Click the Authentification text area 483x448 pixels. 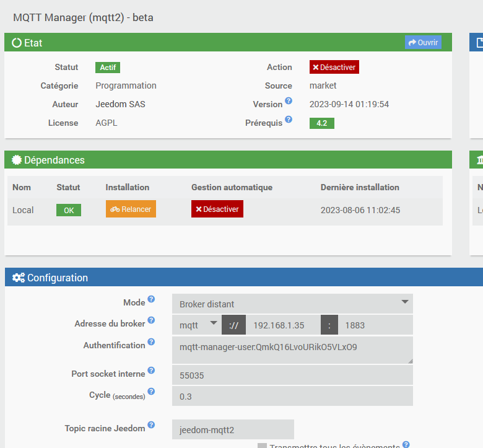coord(292,350)
